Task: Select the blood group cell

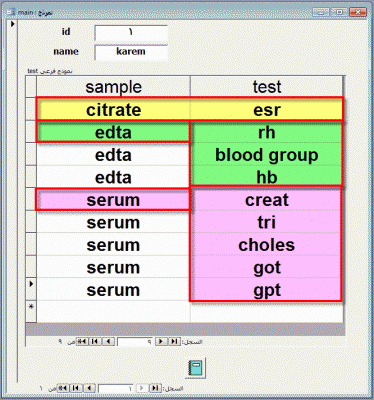Action: pyautogui.click(x=267, y=155)
